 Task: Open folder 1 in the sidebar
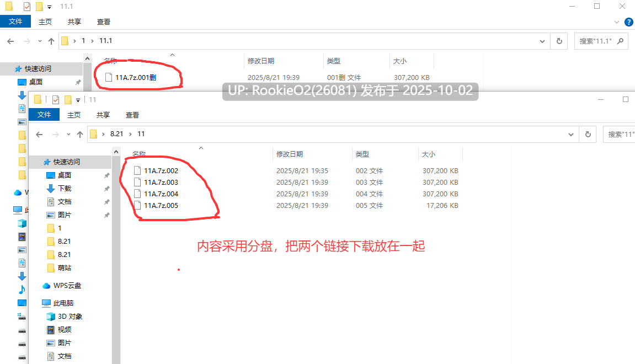point(60,228)
